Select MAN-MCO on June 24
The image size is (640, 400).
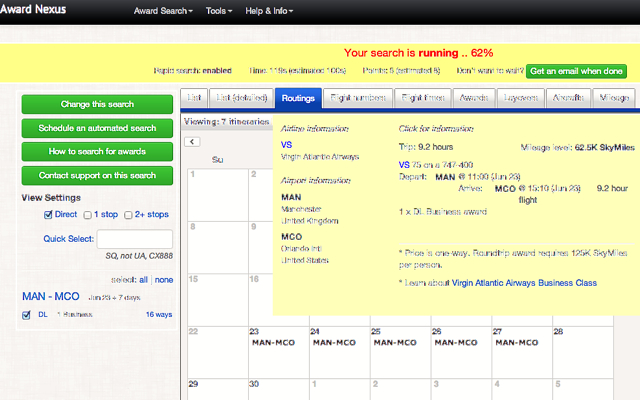coord(334,343)
